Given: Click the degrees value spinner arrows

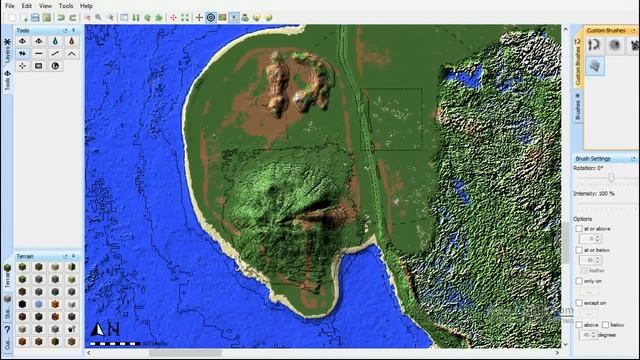Looking at the screenshot, I should pyautogui.click(x=593, y=335).
